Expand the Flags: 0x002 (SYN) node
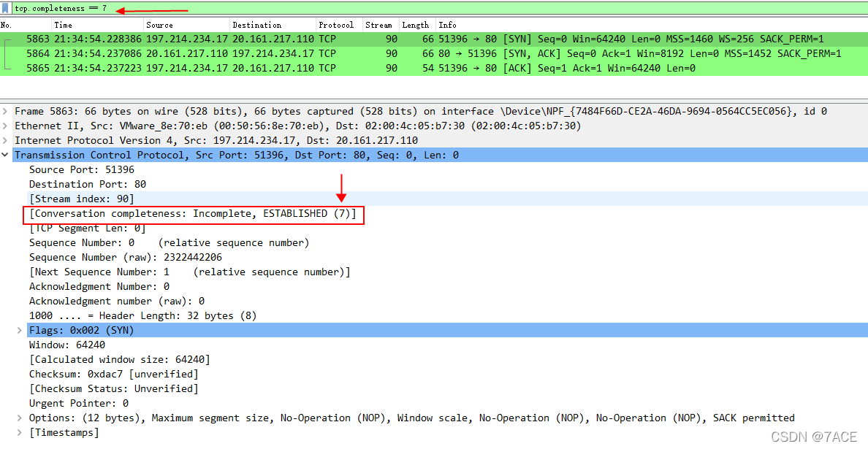 click(x=20, y=330)
